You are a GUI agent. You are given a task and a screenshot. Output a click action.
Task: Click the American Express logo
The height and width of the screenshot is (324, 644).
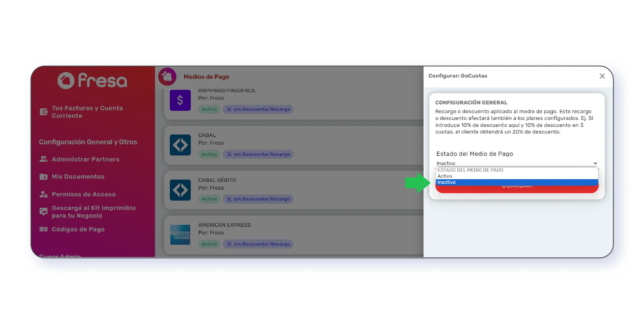click(x=180, y=235)
